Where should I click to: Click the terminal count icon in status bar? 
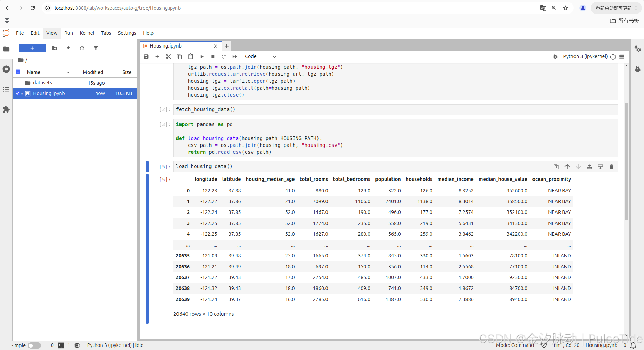click(x=61, y=345)
